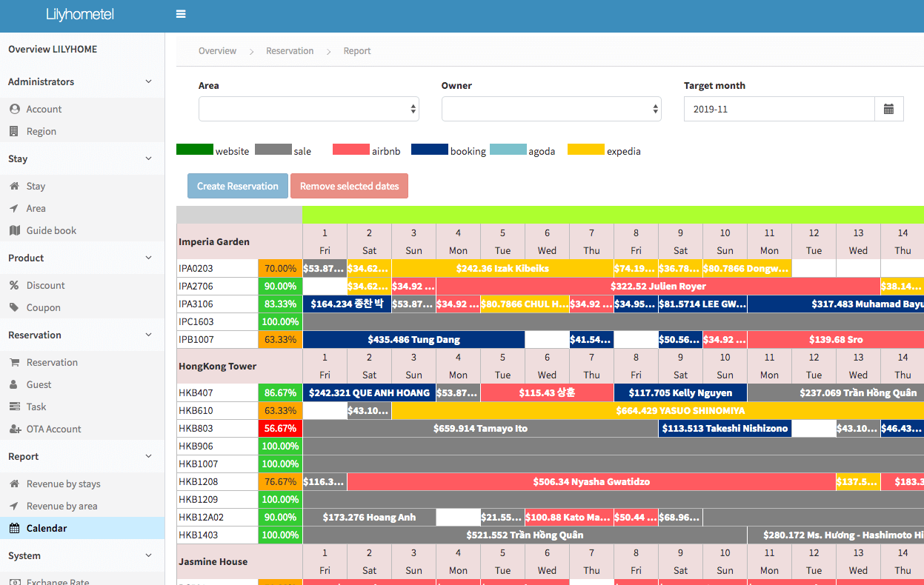Click the Coupon tag icon
Image resolution: width=924 pixels, height=585 pixels.
(15, 307)
